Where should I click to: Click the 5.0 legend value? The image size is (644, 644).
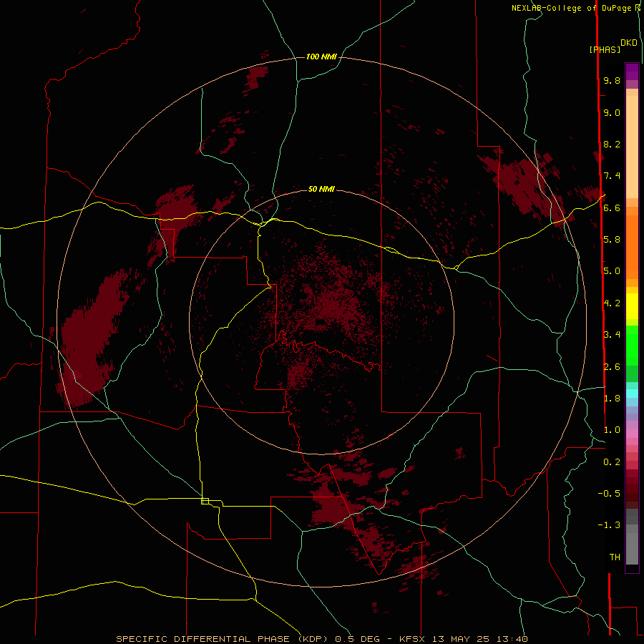coord(612,271)
